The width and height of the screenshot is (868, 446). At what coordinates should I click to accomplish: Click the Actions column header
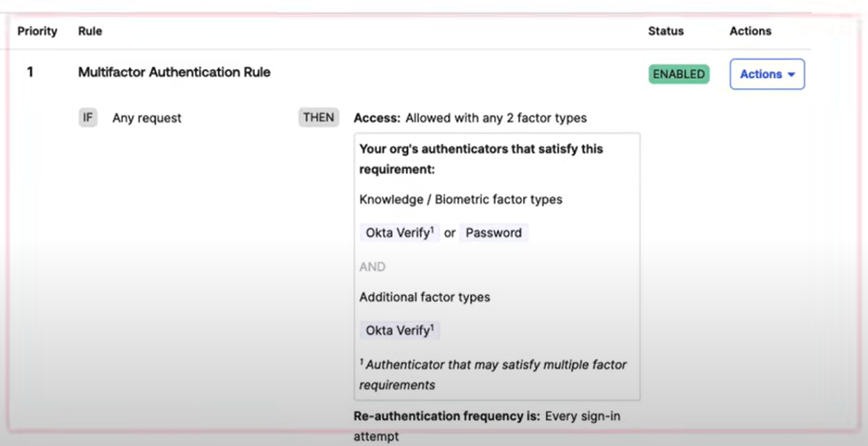[750, 31]
